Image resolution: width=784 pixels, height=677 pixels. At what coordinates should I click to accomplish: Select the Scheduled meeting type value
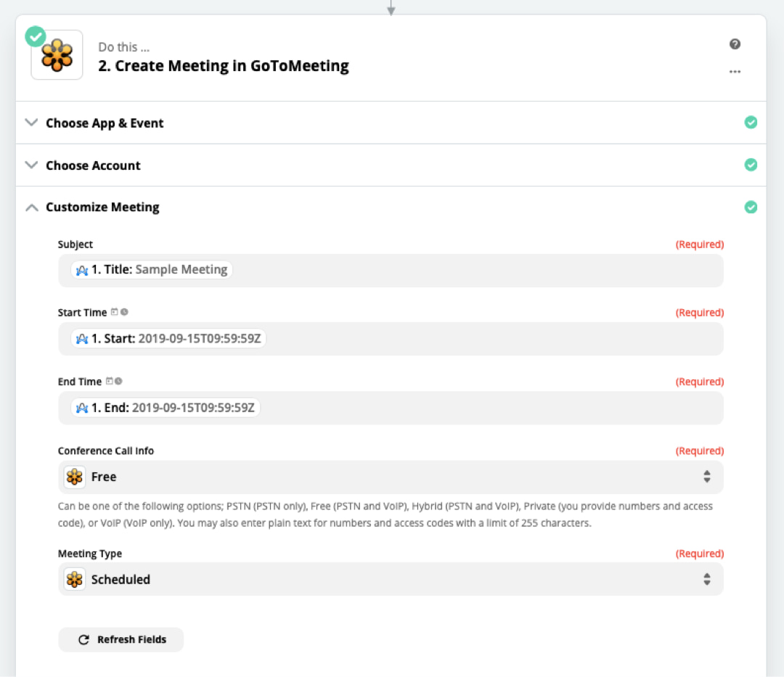click(121, 580)
